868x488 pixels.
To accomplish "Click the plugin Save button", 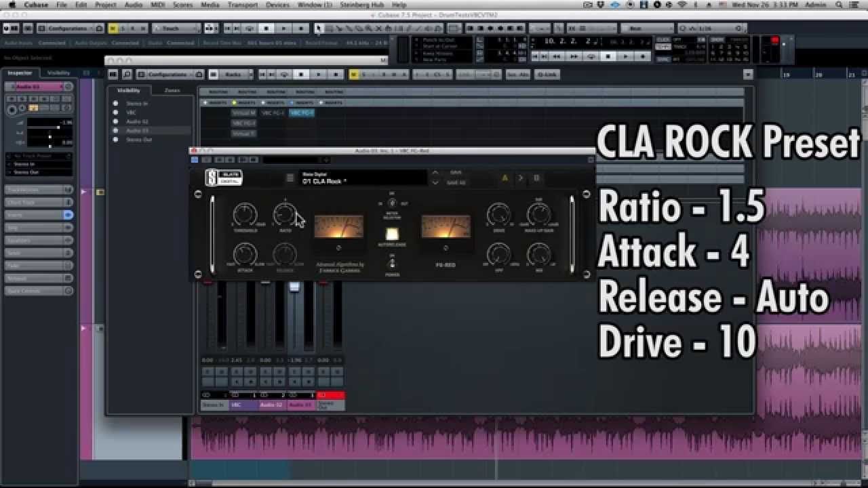I will (456, 173).
